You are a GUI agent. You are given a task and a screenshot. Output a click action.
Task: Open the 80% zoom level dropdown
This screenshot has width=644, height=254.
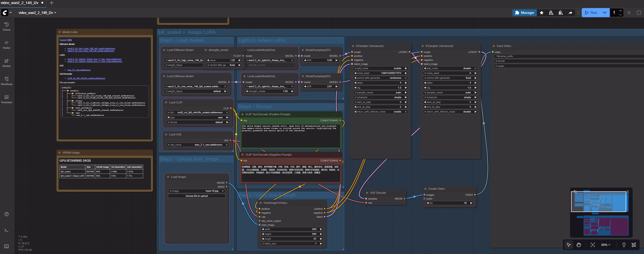(605, 245)
